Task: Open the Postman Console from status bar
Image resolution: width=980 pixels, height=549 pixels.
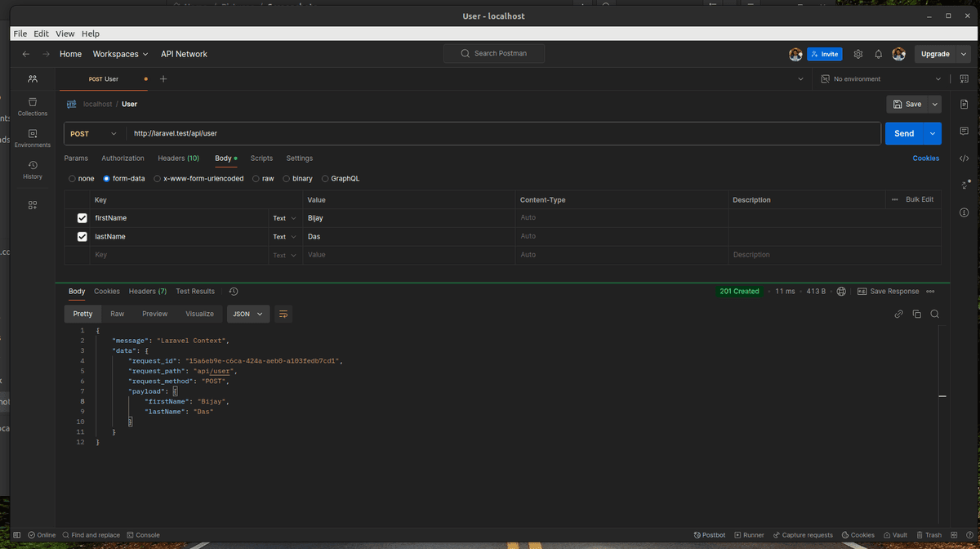Action: tap(144, 535)
